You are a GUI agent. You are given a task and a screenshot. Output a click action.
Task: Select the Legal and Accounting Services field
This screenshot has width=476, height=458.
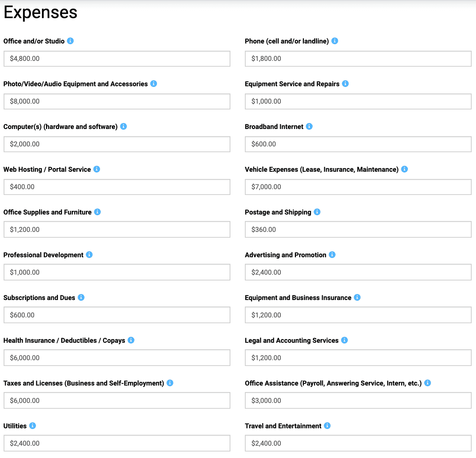tap(358, 358)
